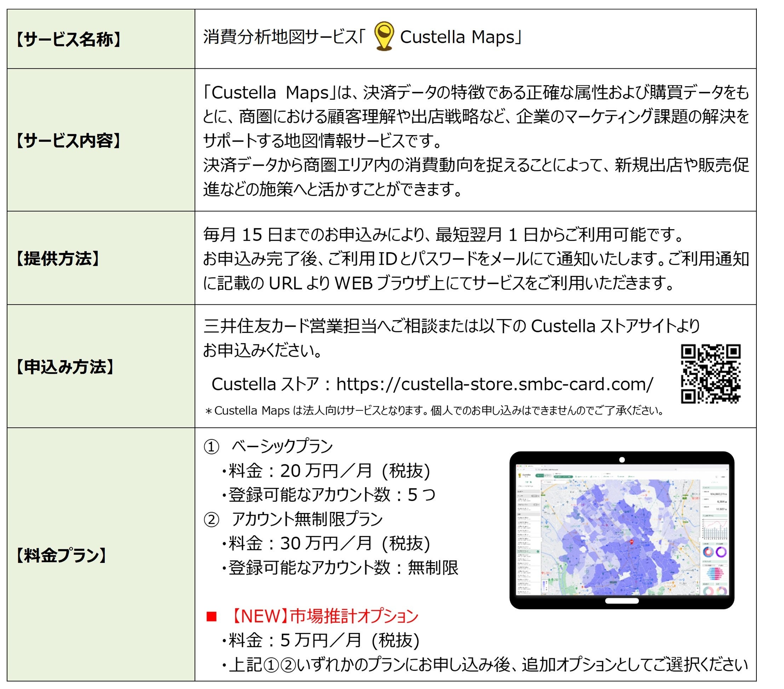
Task: Click circled number one beside ベーシックプラン
Action: (x=211, y=447)
